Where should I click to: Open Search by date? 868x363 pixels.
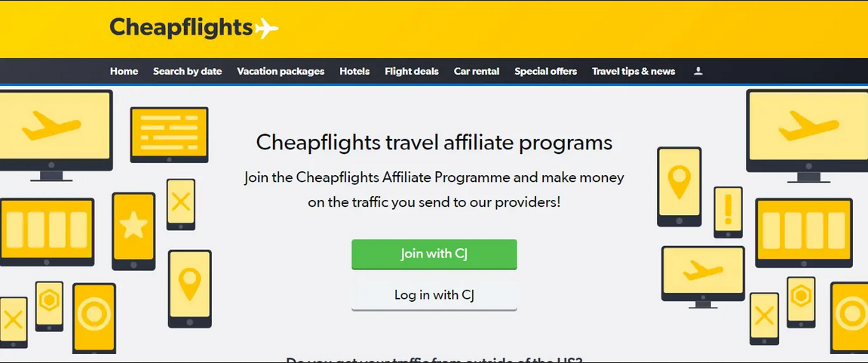188,71
